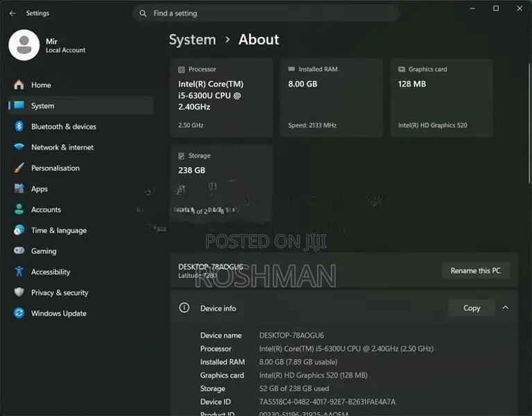Open the Home settings page
The width and height of the screenshot is (532, 416).
tap(80, 85)
